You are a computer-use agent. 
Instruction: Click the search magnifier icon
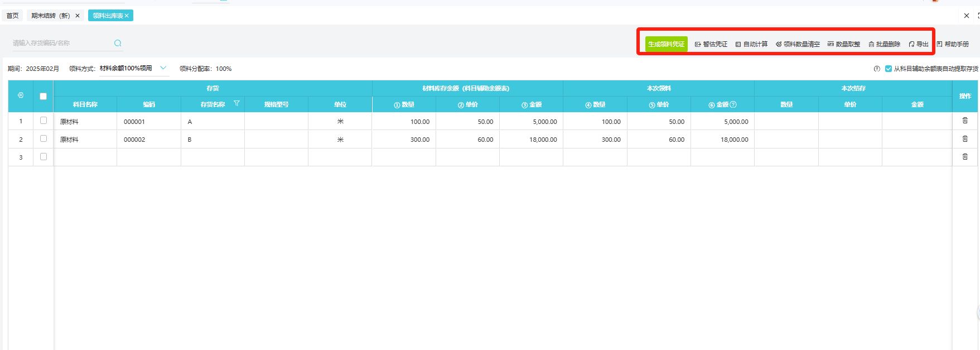click(x=118, y=43)
